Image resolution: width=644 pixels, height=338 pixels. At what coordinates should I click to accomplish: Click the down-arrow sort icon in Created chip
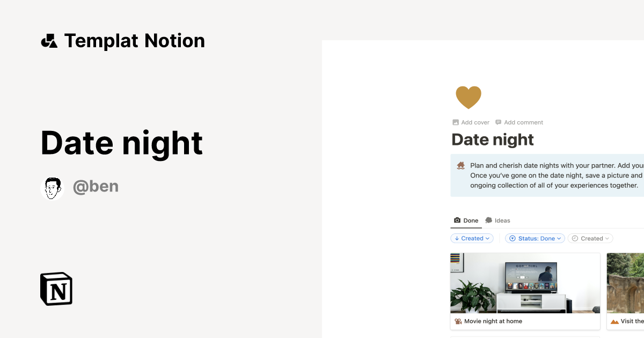point(457,238)
